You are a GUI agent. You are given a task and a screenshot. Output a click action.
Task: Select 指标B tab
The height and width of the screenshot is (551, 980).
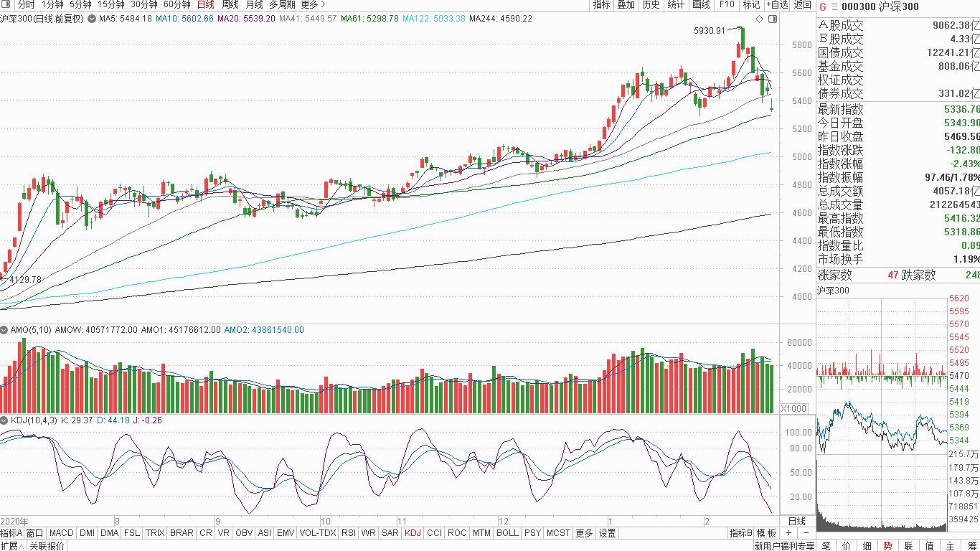point(741,533)
